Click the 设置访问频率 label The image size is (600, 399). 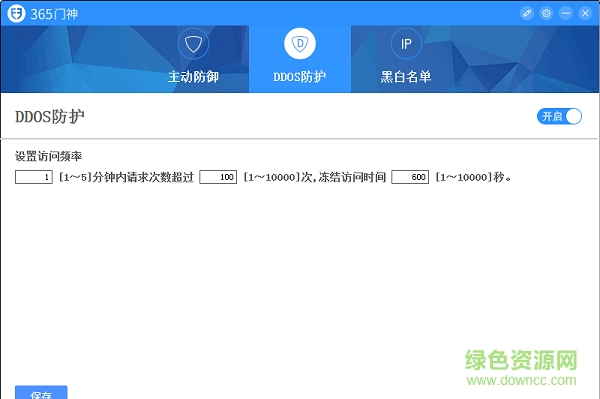pyautogui.click(x=49, y=156)
